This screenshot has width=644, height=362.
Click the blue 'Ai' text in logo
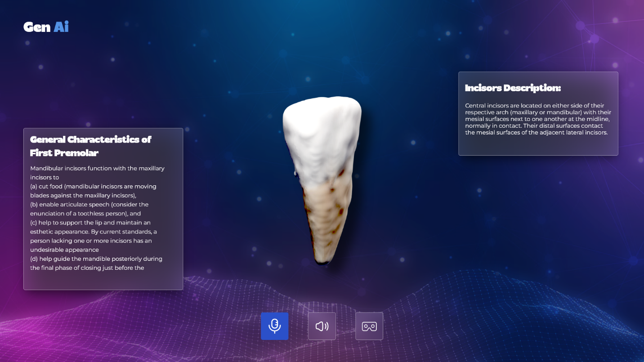click(x=61, y=27)
